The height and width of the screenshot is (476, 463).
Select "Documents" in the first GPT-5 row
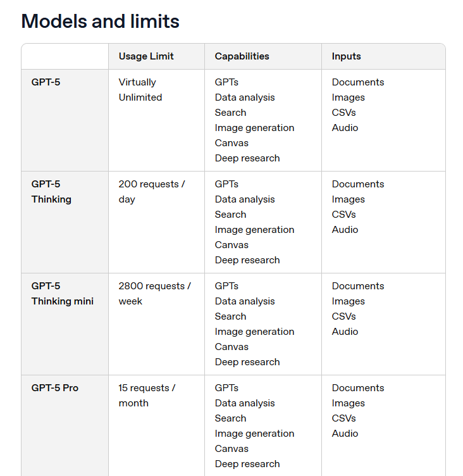click(x=357, y=82)
